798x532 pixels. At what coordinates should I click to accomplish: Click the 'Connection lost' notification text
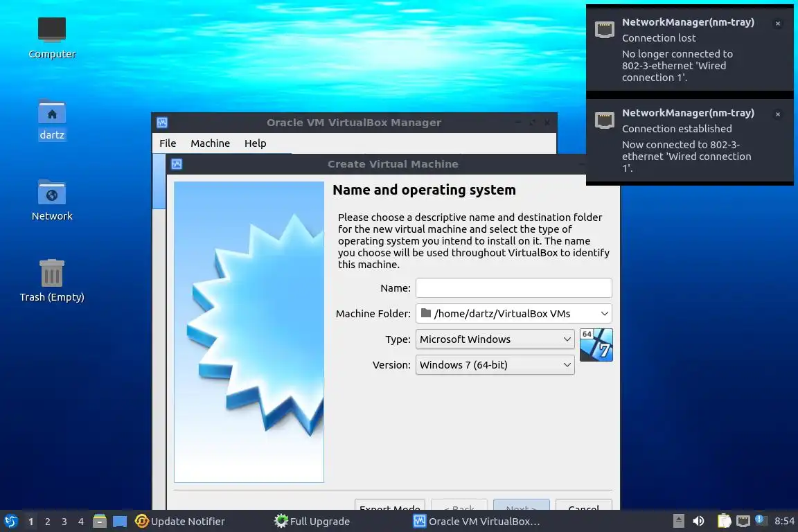(659, 37)
